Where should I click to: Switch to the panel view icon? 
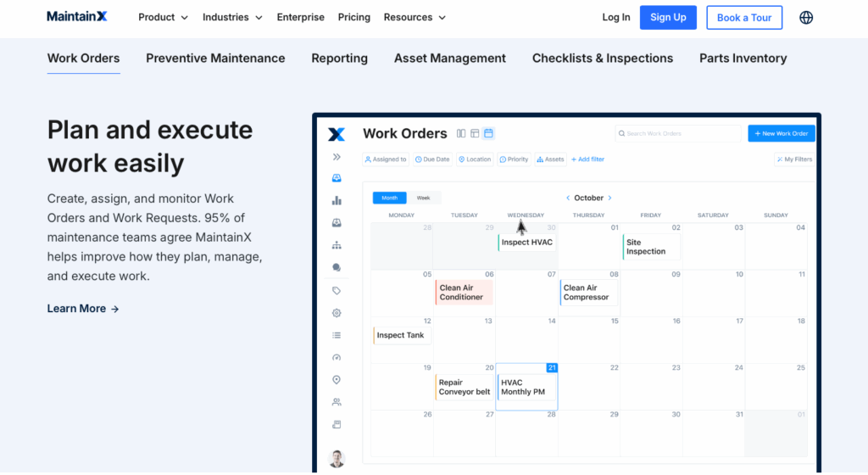[x=461, y=133]
